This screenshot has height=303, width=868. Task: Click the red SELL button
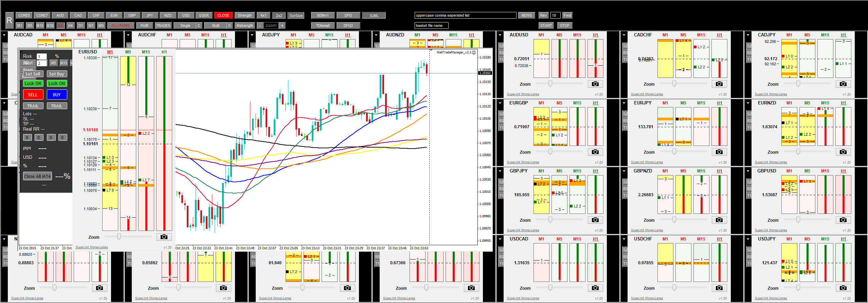point(33,95)
